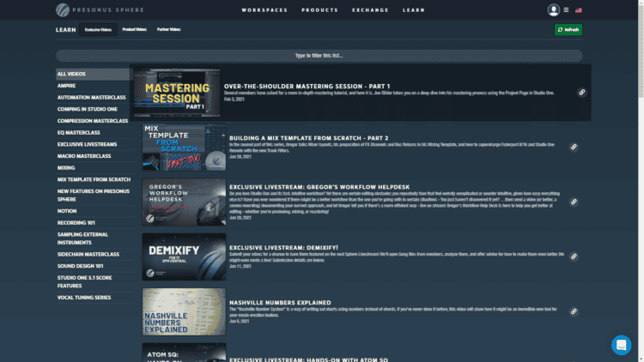
Task: Click the green Refresh button
Action: (x=568, y=29)
